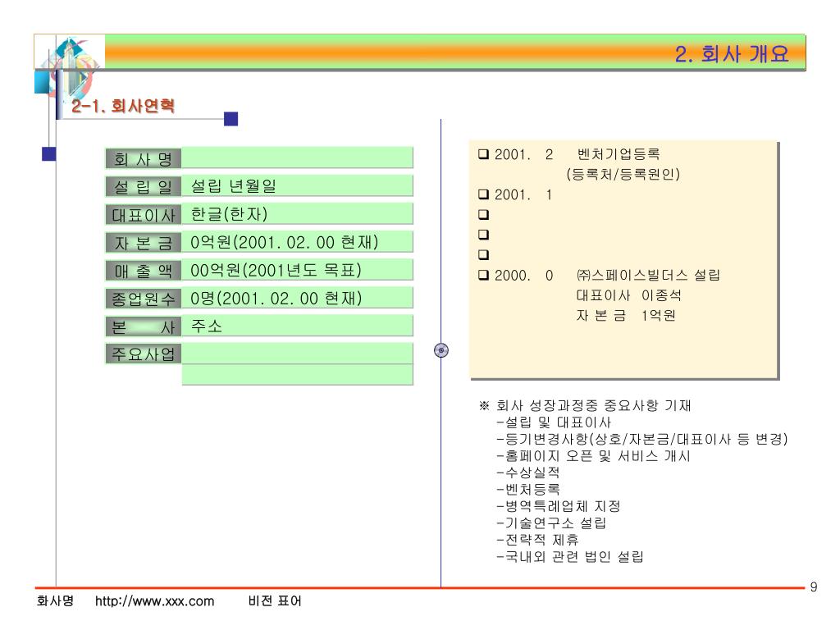Select the 주요사업 row label
Viewport: 840px width, 630px height.
(x=143, y=354)
